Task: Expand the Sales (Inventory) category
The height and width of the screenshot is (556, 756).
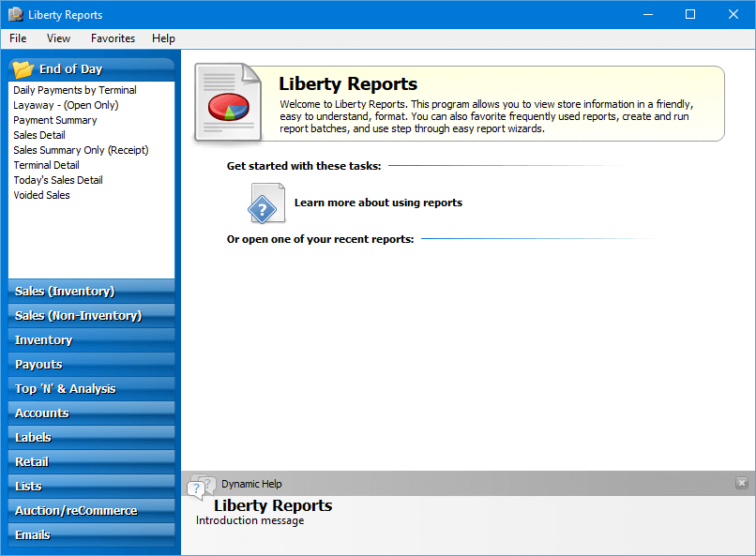Action: (x=91, y=291)
